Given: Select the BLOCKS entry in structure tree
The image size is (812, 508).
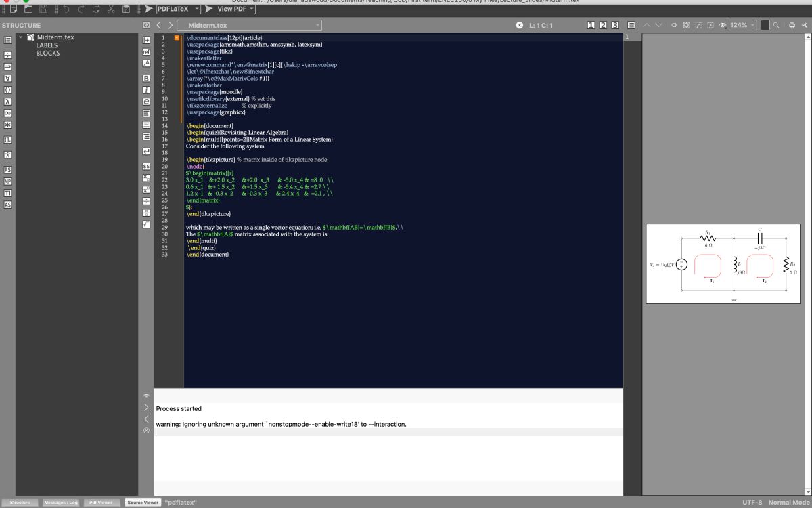Looking at the screenshot, I should click(48, 53).
